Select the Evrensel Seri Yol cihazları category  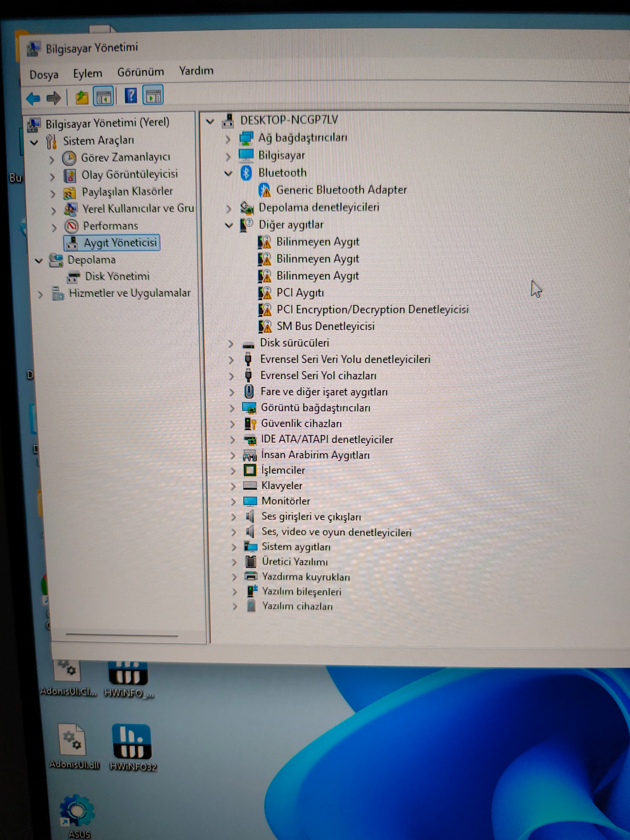click(x=318, y=376)
